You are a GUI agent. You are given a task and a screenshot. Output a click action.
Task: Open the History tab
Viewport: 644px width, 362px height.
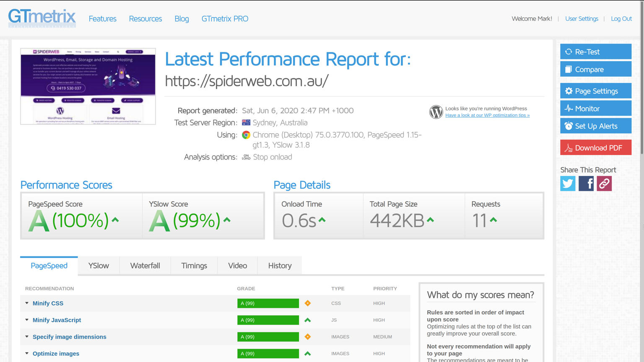(280, 266)
